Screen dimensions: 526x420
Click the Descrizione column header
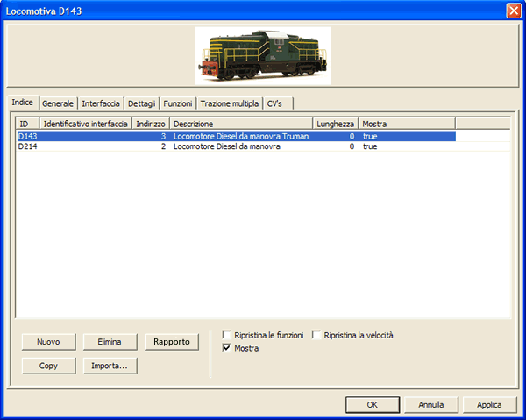point(241,124)
